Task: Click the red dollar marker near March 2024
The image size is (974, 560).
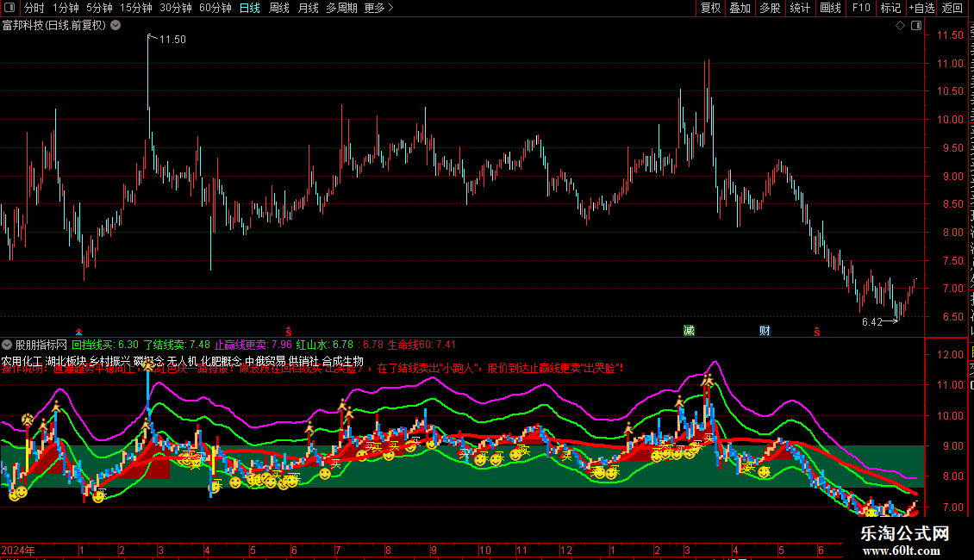Action: click(288, 332)
